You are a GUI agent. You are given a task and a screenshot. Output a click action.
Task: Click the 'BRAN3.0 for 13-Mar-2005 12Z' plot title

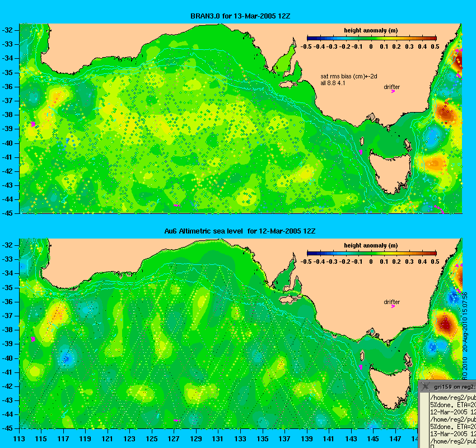click(240, 16)
